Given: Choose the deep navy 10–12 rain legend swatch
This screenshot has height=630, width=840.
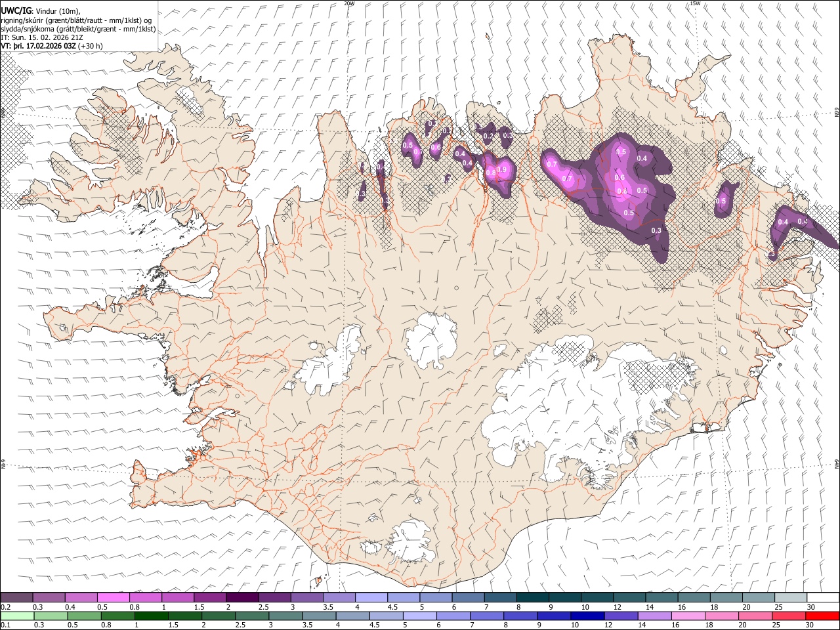Looking at the screenshot, I should 587,616.
